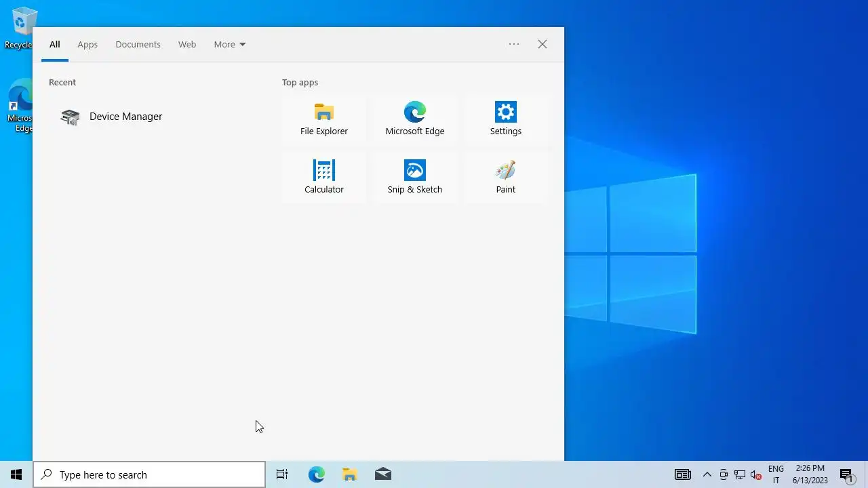Open the Windows Start menu
The image size is (868, 488).
tap(16, 474)
